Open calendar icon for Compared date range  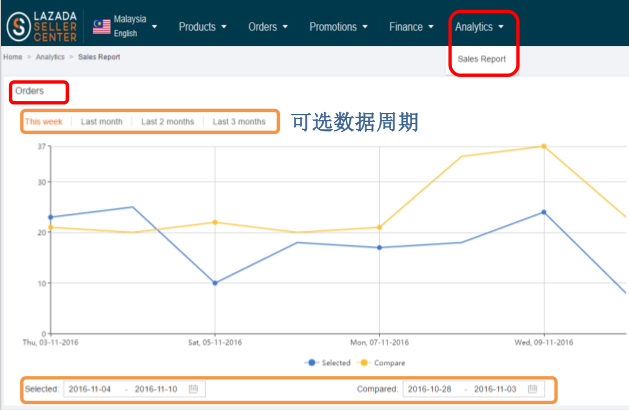pos(532,388)
